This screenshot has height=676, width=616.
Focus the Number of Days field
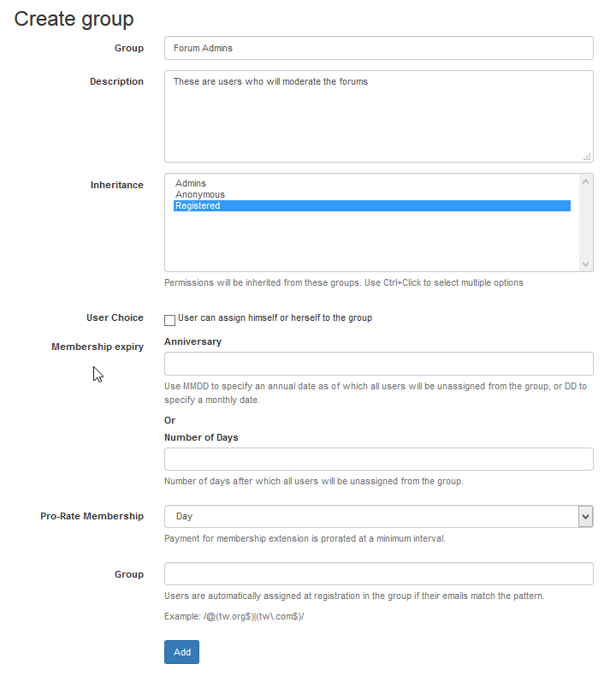click(x=378, y=460)
